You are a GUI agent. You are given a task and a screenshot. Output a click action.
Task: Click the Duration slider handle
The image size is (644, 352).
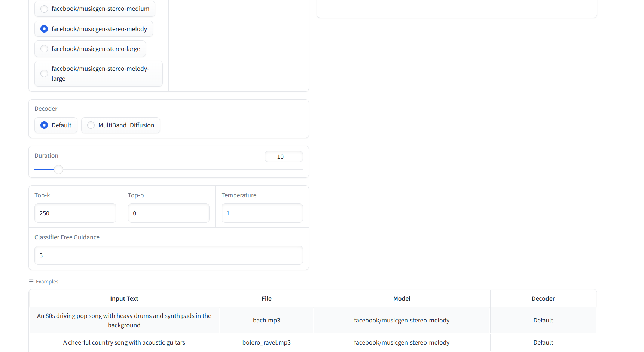tap(58, 169)
